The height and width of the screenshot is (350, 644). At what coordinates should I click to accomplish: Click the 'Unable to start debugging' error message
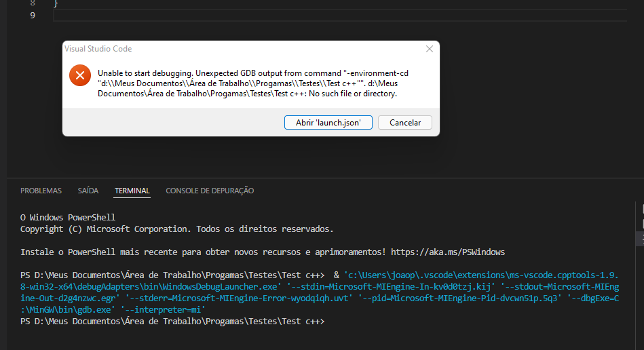253,83
